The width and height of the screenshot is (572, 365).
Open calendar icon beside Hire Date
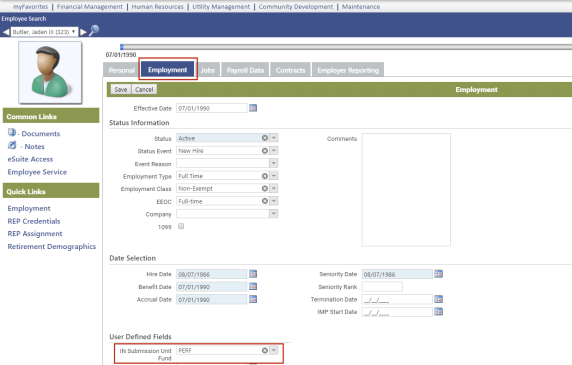click(x=253, y=274)
